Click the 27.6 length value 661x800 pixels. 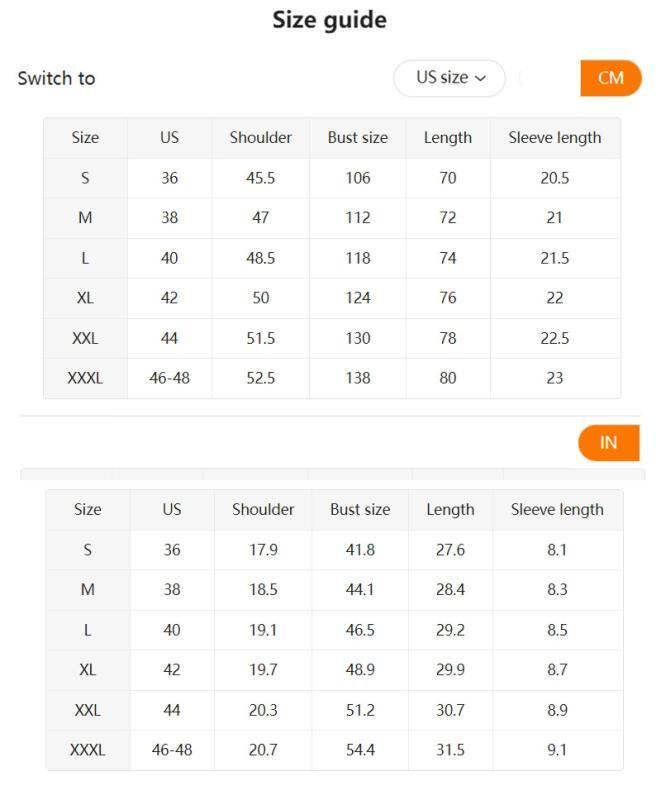[450, 550]
